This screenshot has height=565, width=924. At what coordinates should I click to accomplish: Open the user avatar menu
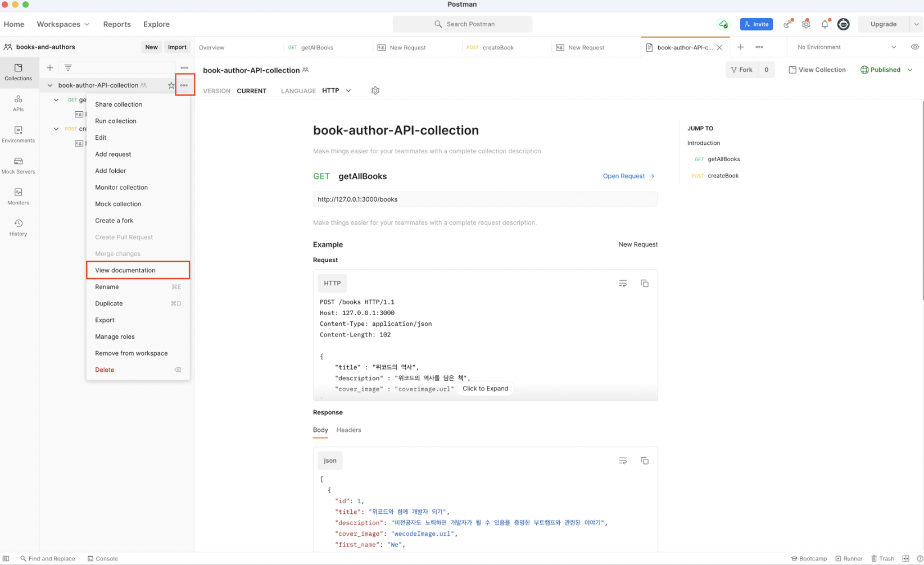point(843,24)
